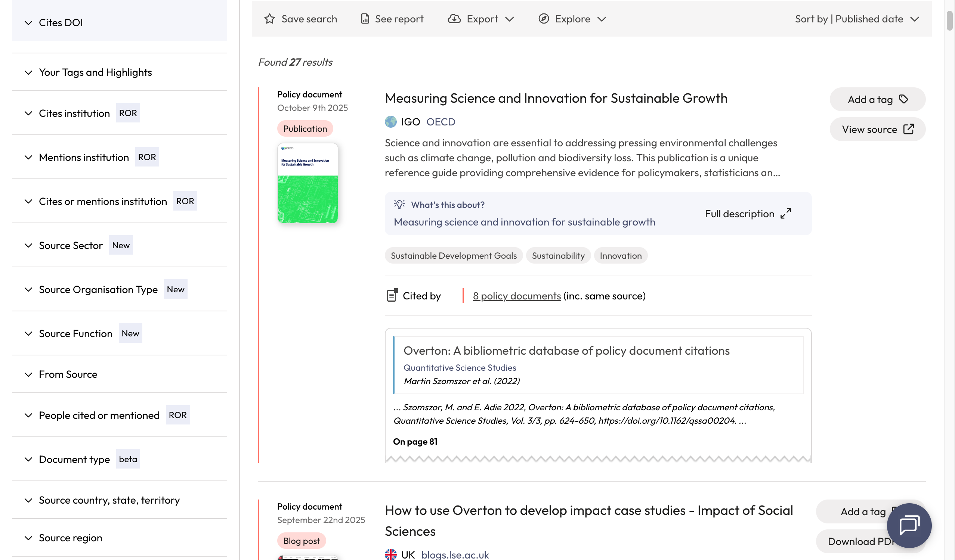This screenshot has height=560, width=955.
Task: Open the 8 policy documents link
Action: pos(516,296)
